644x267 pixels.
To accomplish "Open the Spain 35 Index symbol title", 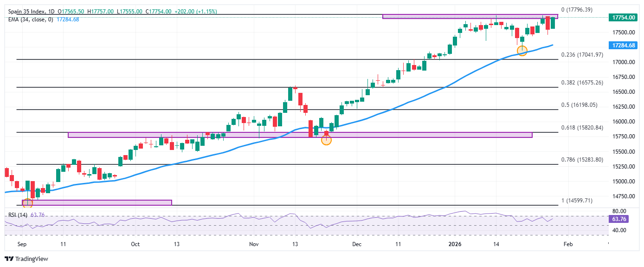I will point(28,11).
